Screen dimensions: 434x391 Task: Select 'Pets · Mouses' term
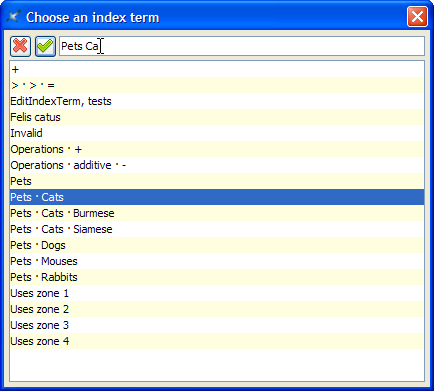tap(217, 261)
